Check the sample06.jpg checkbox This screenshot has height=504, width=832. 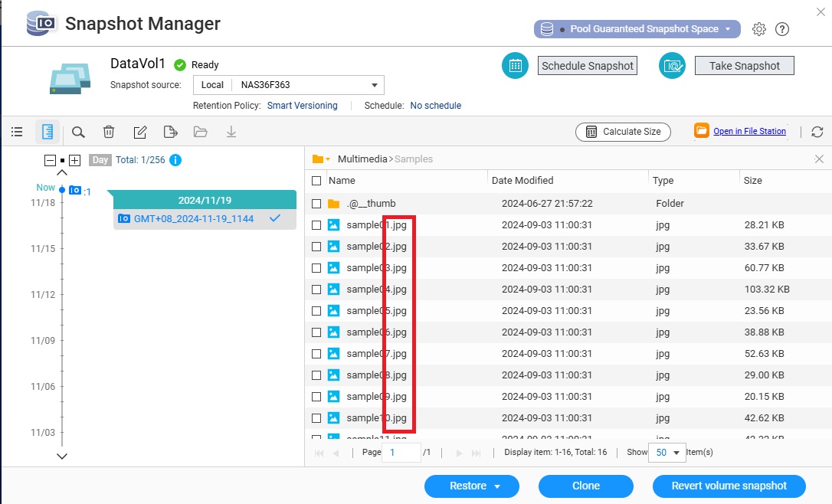tap(316, 332)
